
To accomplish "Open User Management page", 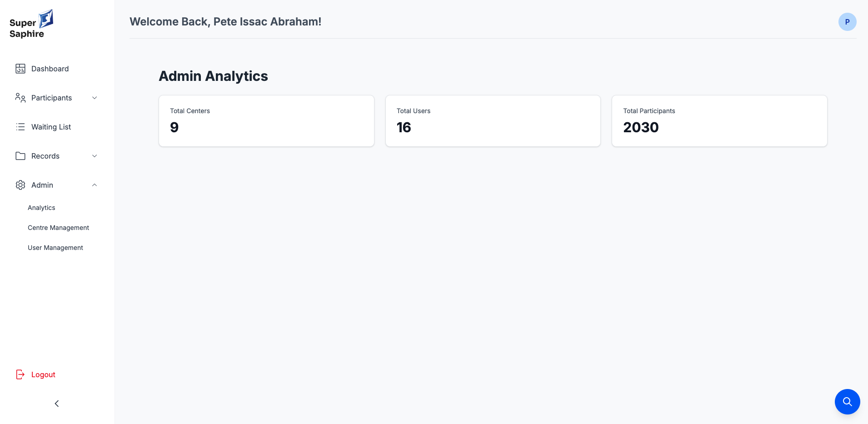I will 55,248.
